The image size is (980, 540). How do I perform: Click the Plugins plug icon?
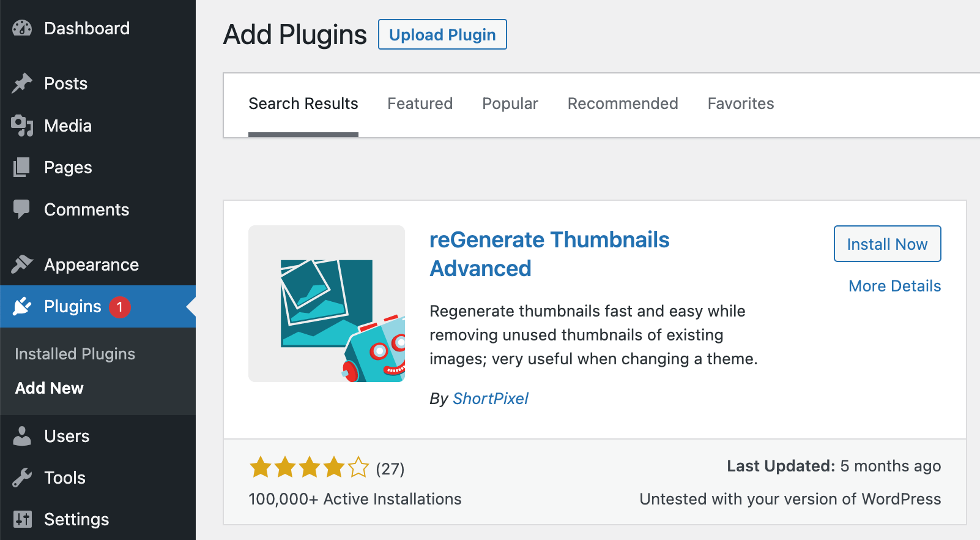(x=22, y=306)
